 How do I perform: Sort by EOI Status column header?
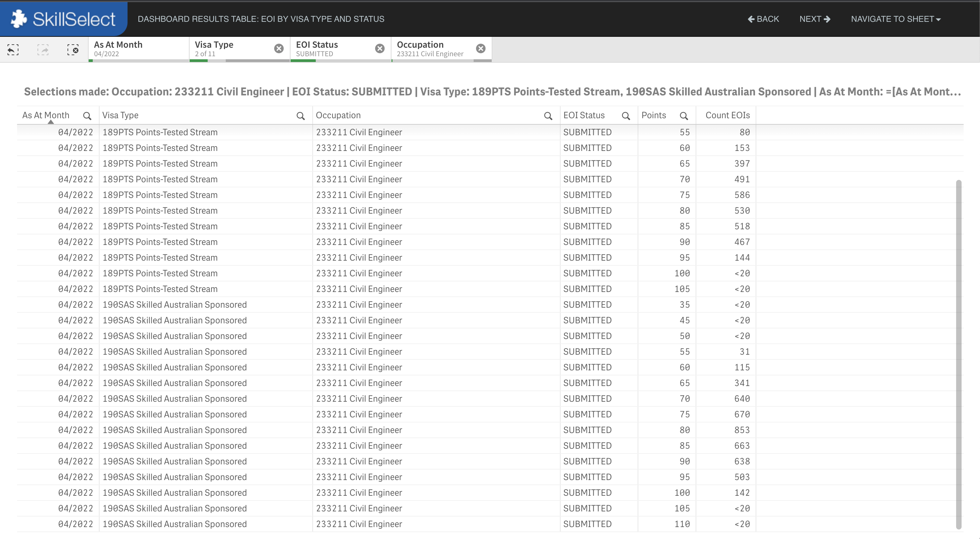pos(584,115)
